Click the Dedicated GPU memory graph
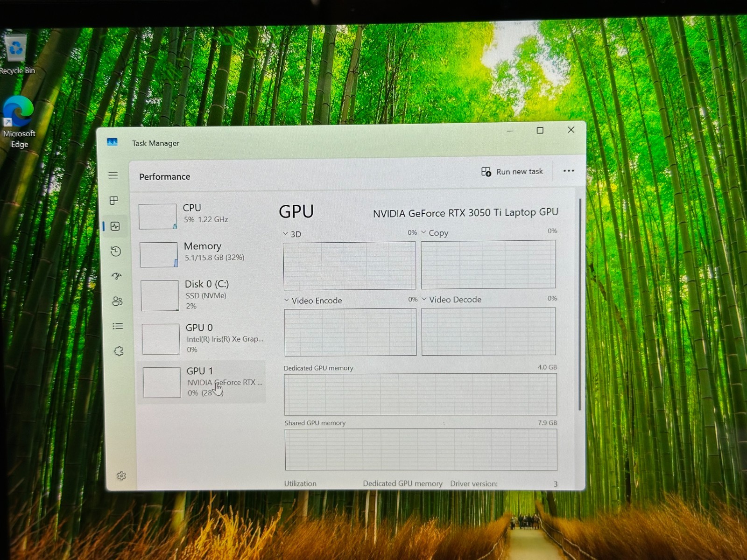 coord(420,394)
